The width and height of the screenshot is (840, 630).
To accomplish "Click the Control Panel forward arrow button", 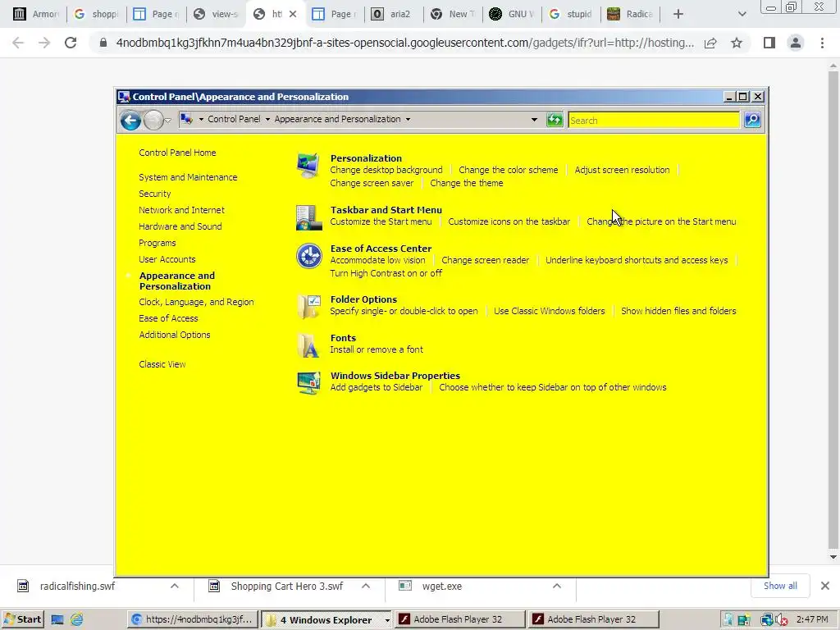I will [x=153, y=120].
